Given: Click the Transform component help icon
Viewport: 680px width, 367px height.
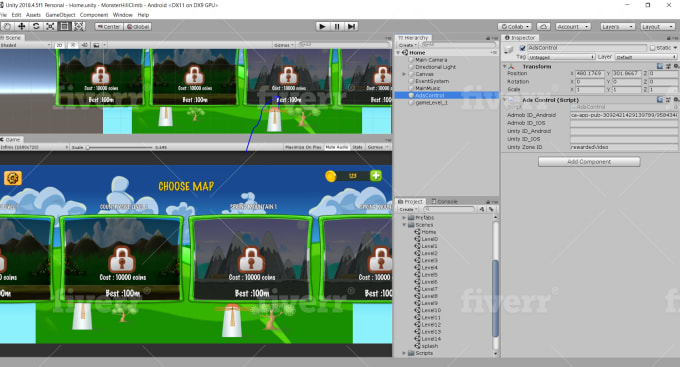Looking at the screenshot, I should [x=660, y=66].
